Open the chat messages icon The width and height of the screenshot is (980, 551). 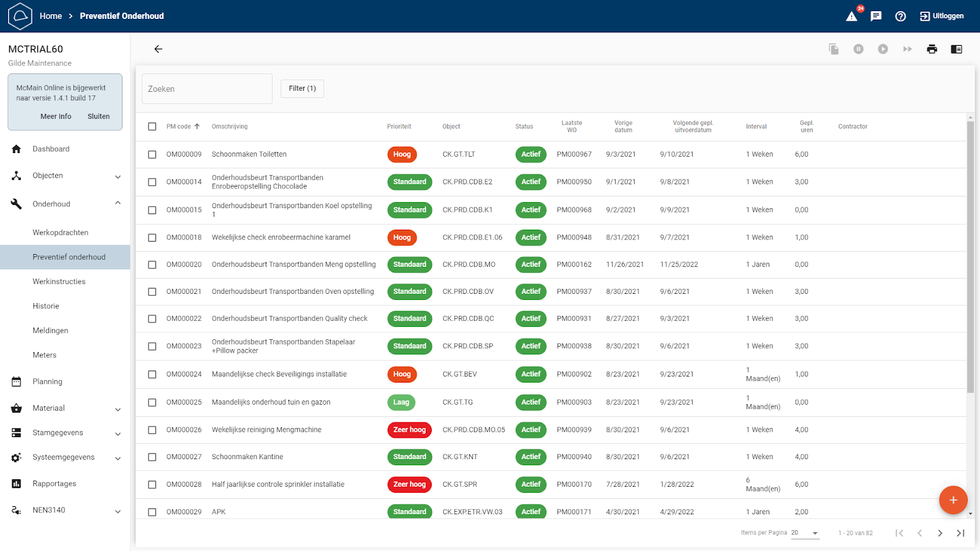(876, 17)
